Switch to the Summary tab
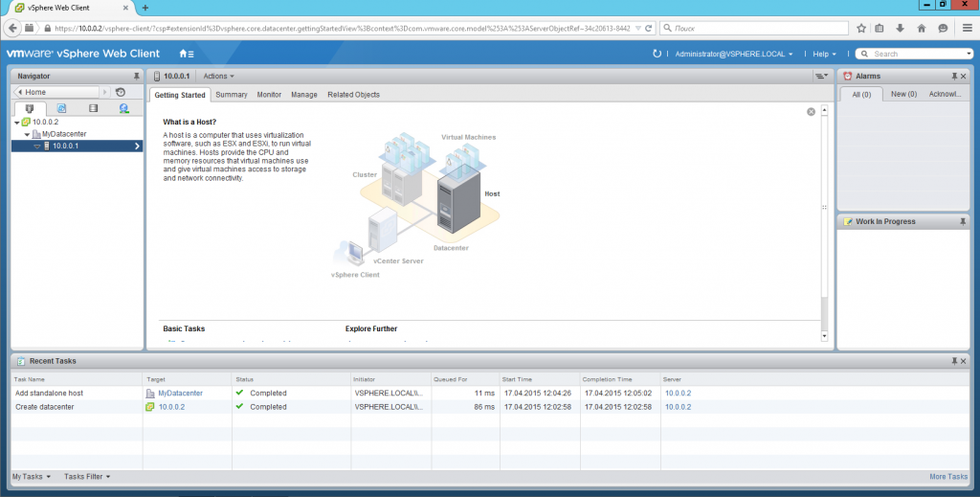Screen dimensions: 980x497 [x=232, y=95]
